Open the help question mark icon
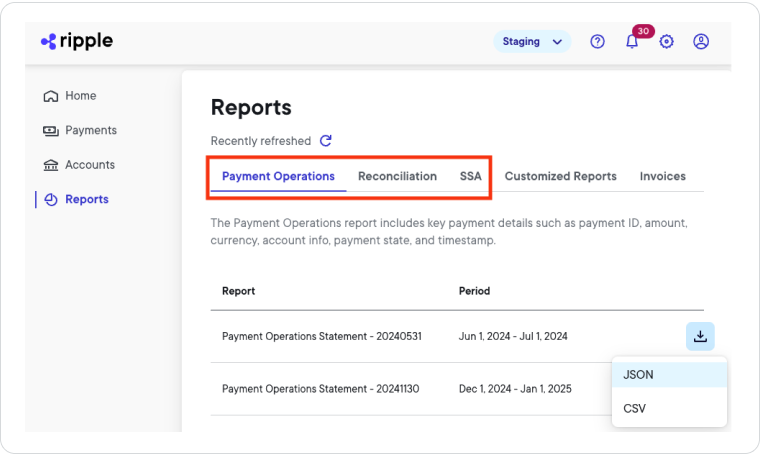This screenshot has width=760, height=454. pos(598,42)
